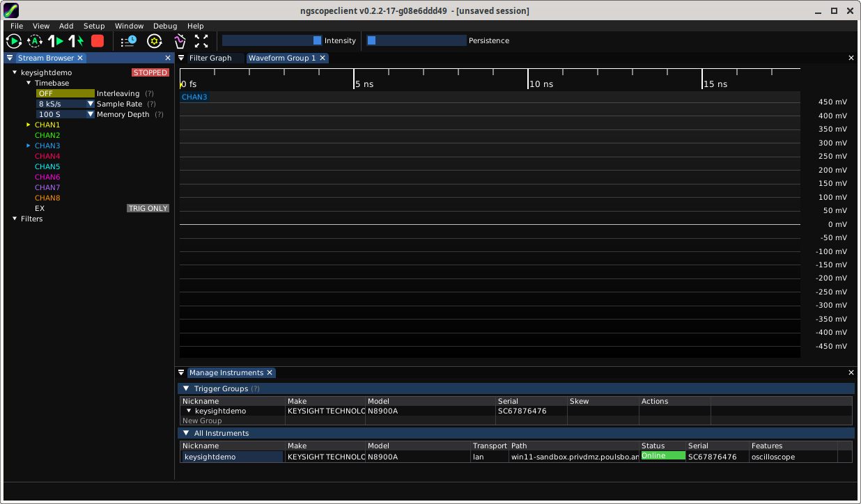Image resolution: width=861 pixels, height=504 pixels.
Task: Clear waveform persistence trash icon
Action: (180, 41)
